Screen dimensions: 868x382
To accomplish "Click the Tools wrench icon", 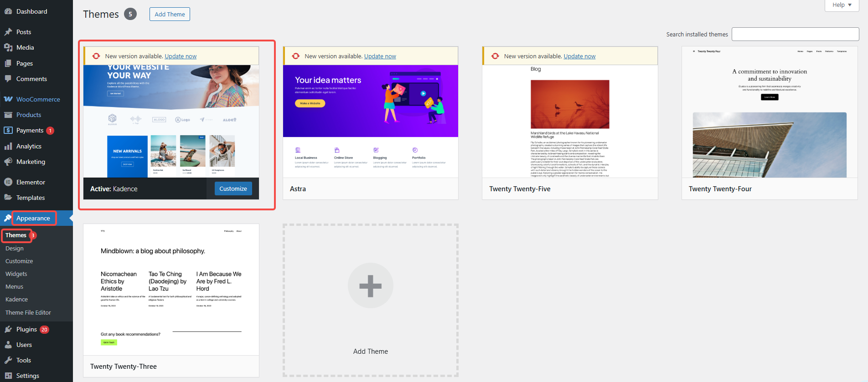I will pos(8,360).
